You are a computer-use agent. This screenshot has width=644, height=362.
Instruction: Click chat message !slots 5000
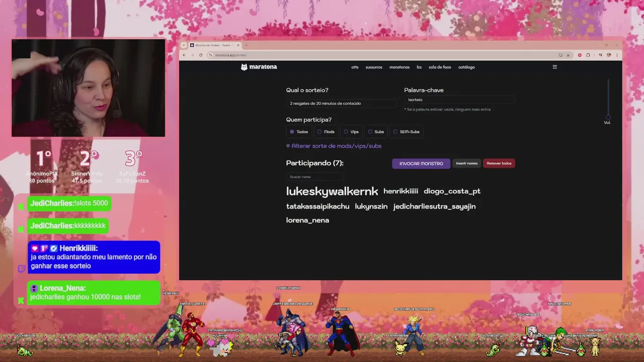pos(69,203)
